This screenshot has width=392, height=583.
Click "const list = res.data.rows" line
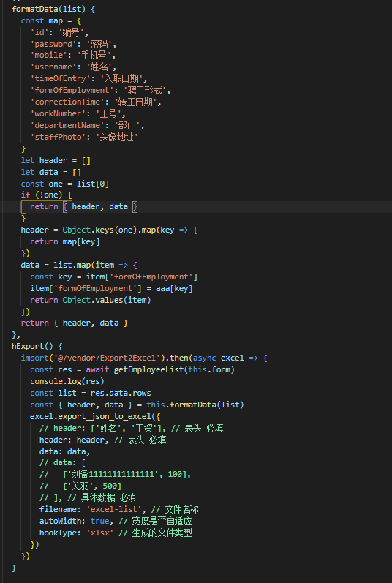pyautogui.click(x=91, y=394)
